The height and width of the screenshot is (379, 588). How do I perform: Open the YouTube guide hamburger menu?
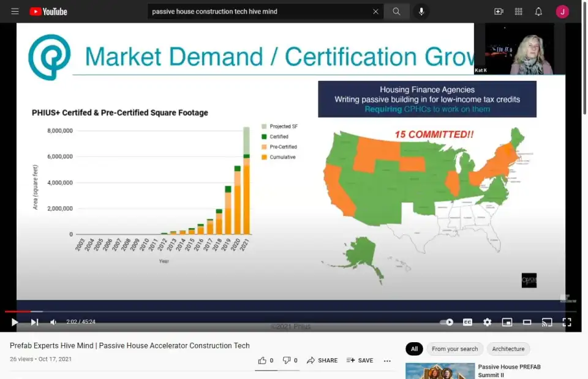click(x=15, y=12)
